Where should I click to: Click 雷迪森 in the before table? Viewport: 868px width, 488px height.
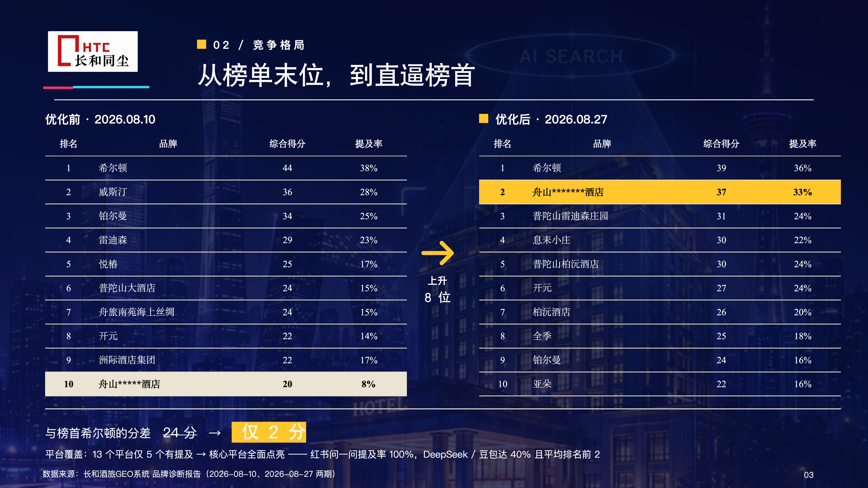click(x=113, y=240)
